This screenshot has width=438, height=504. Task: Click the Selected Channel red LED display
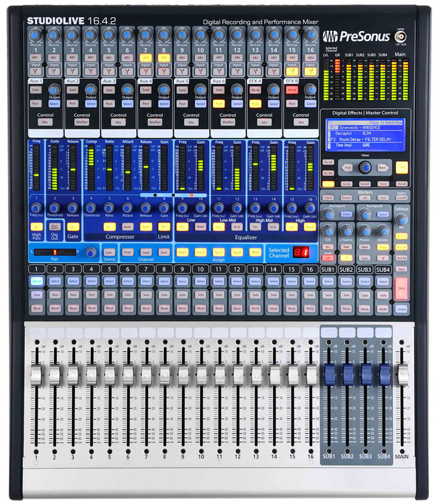301,253
